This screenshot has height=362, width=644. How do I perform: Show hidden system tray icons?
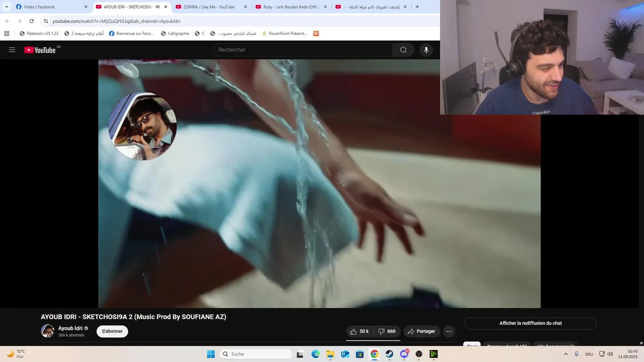tap(566, 354)
